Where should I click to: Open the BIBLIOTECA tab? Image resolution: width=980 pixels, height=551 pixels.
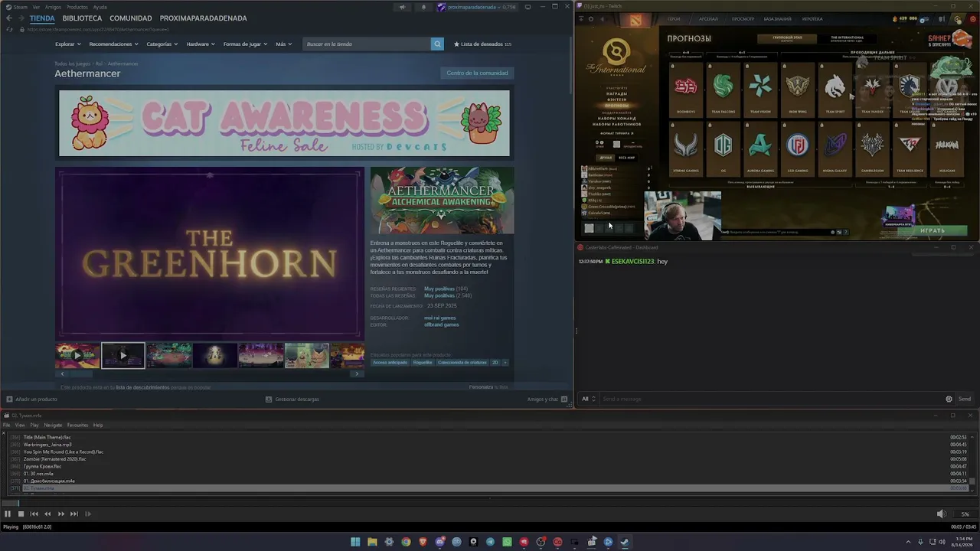tap(82, 18)
